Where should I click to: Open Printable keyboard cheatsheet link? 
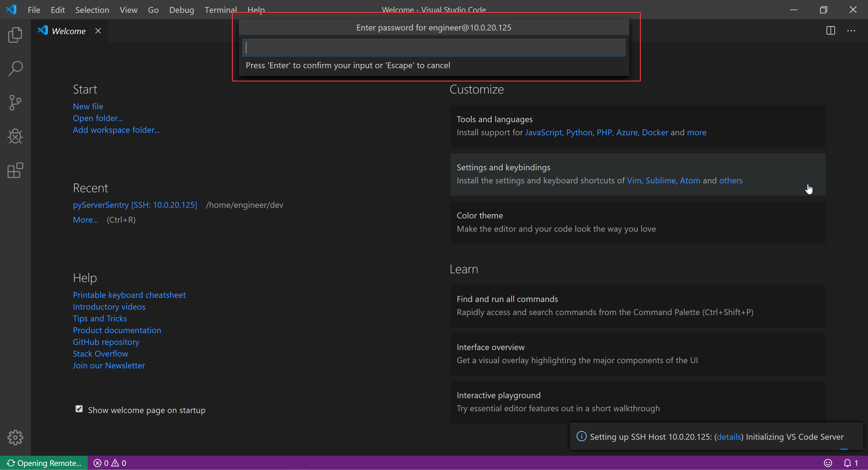pos(129,295)
